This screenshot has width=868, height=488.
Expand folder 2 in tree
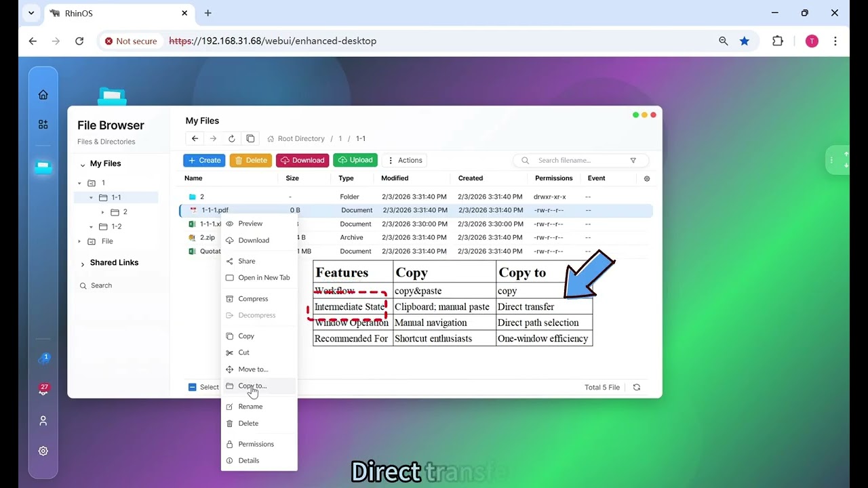coord(103,212)
